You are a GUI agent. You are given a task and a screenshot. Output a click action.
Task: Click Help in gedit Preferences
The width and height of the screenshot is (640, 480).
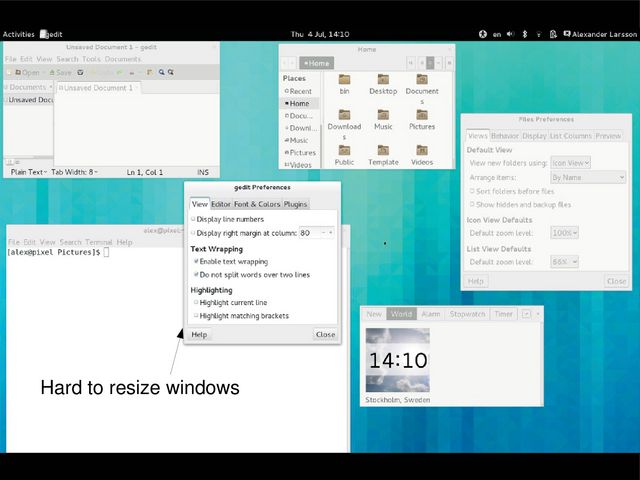click(x=199, y=335)
